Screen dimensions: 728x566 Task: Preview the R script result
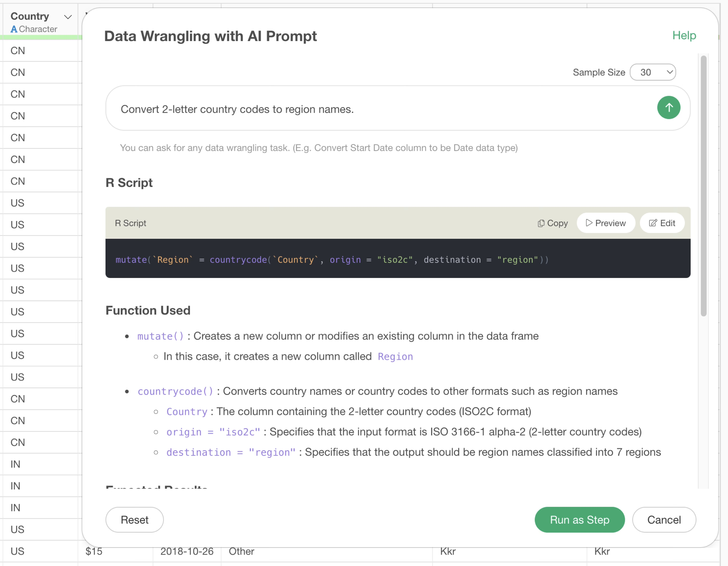point(605,223)
